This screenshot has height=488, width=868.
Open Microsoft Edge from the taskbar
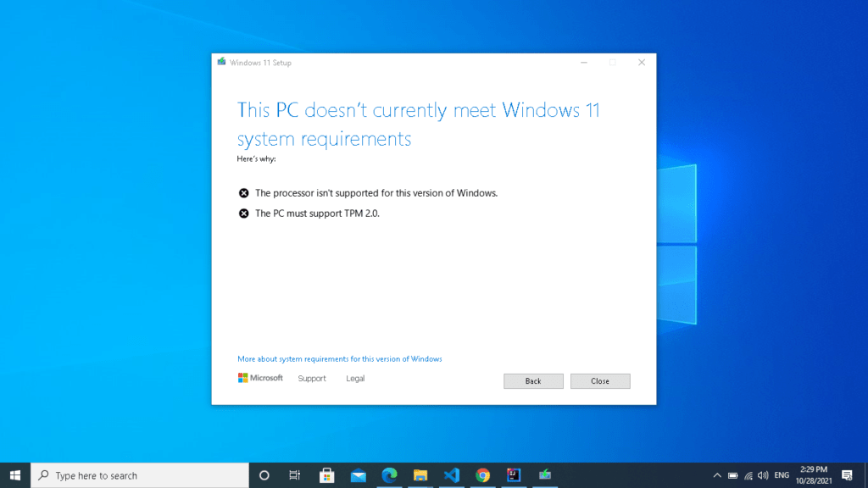click(389, 474)
